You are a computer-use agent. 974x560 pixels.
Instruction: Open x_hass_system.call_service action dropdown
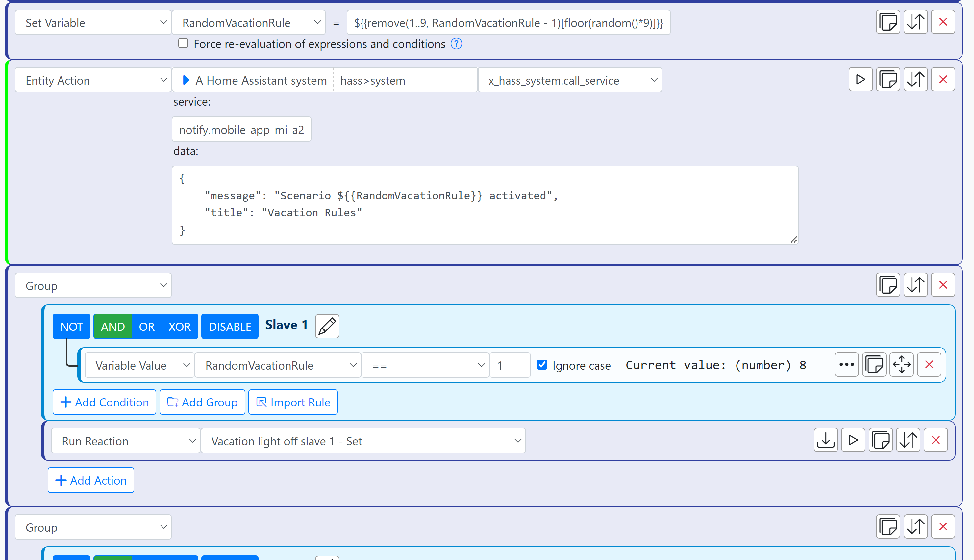click(570, 80)
